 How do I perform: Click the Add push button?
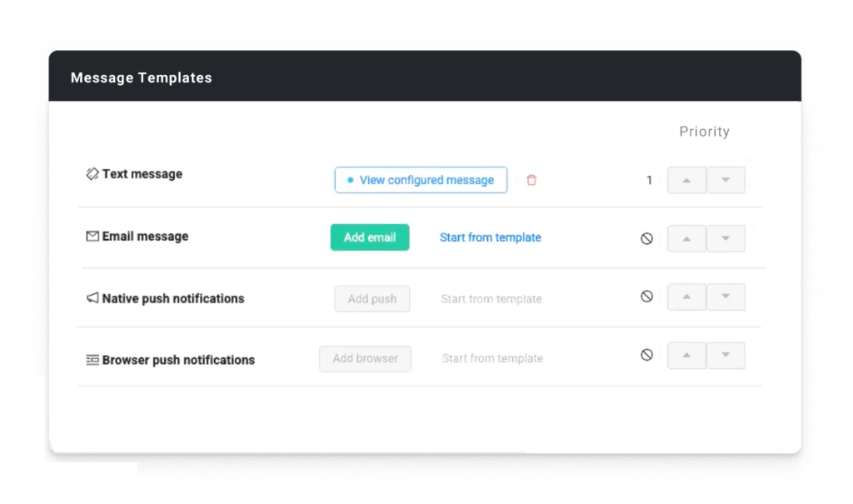click(372, 299)
